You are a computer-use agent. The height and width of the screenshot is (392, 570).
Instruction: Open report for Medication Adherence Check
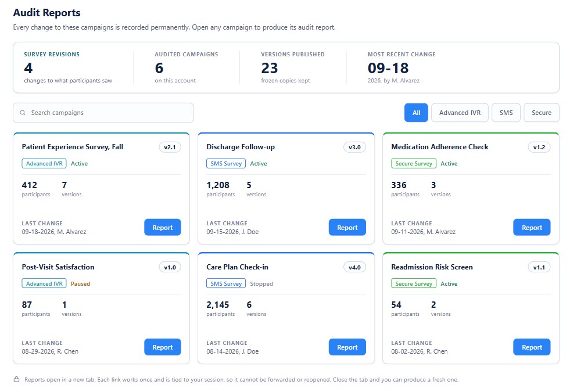pos(532,228)
